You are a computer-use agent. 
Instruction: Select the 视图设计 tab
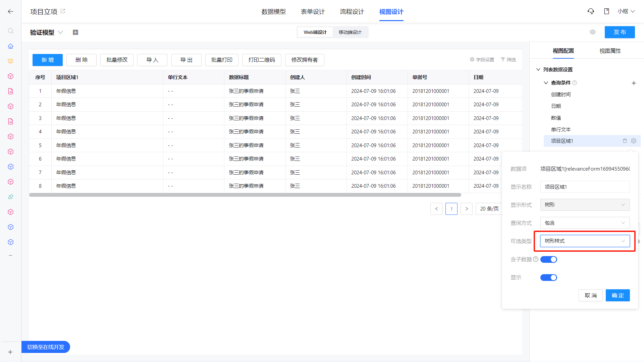391,12
